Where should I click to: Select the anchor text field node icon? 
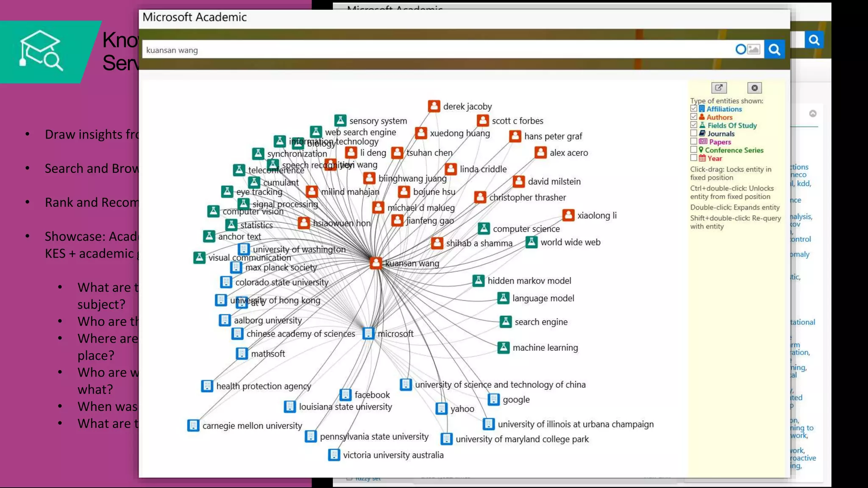pyautogui.click(x=209, y=236)
